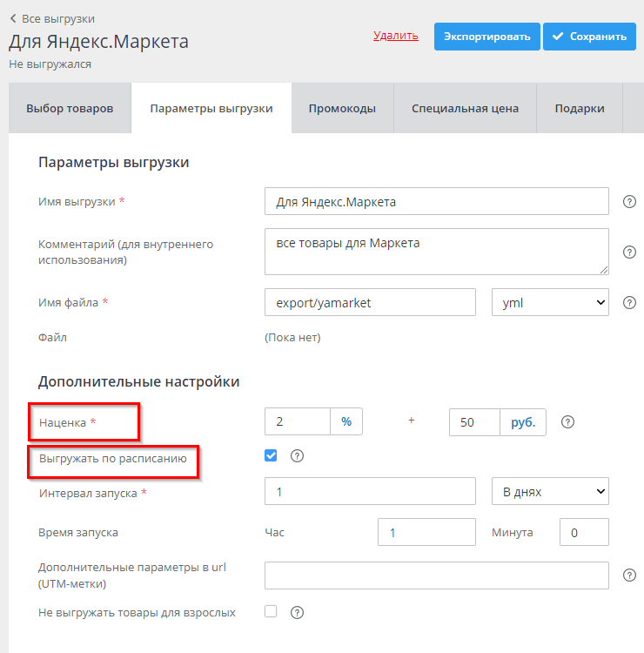This screenshot has width=644, height=653.
Task: Switch to the Выбор товаров tab
Action: 70,109
